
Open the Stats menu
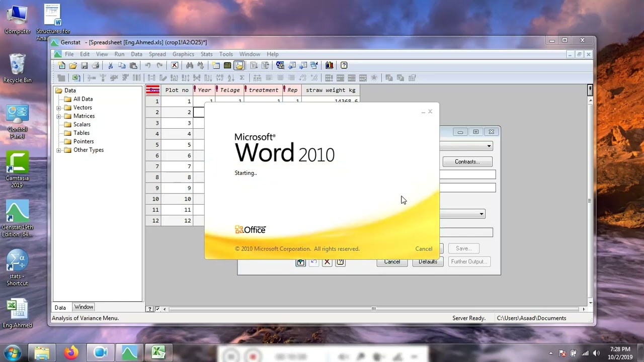[x=206, y=54]
